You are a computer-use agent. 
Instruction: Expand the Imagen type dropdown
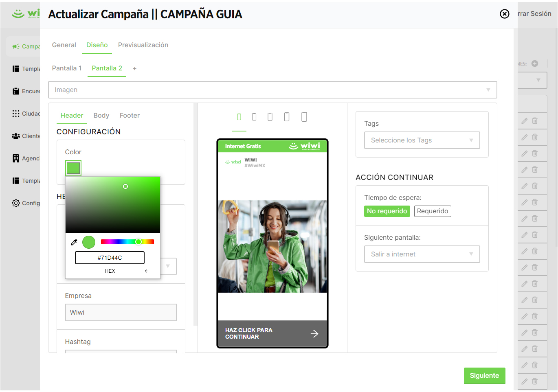pyautogui.click(x=272, y=90)
